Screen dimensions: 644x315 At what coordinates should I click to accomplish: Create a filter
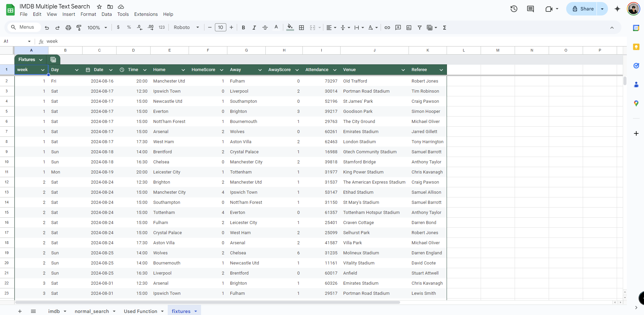[420, 28]
